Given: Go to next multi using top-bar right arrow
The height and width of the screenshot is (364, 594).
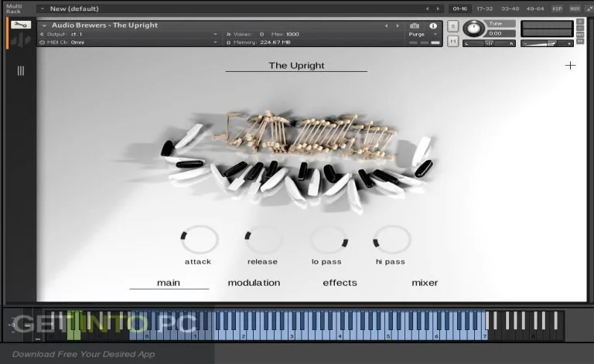Looking at the screenshot, I should pyautogui.click(x=438, y=9).
